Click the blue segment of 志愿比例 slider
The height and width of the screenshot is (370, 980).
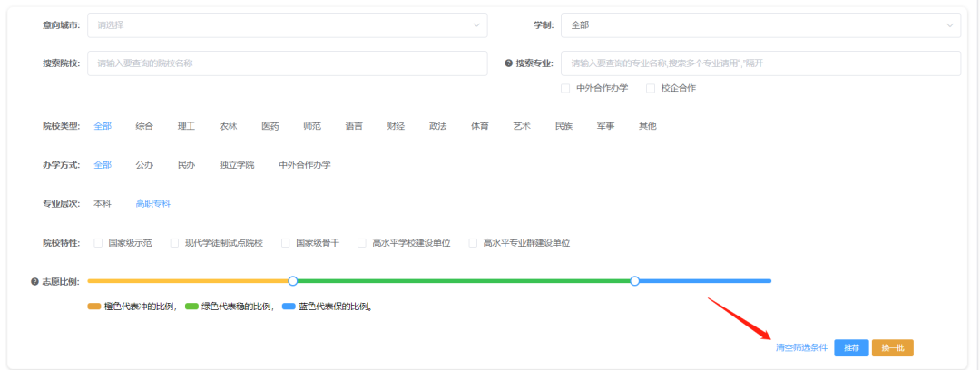tap(706, 281)
